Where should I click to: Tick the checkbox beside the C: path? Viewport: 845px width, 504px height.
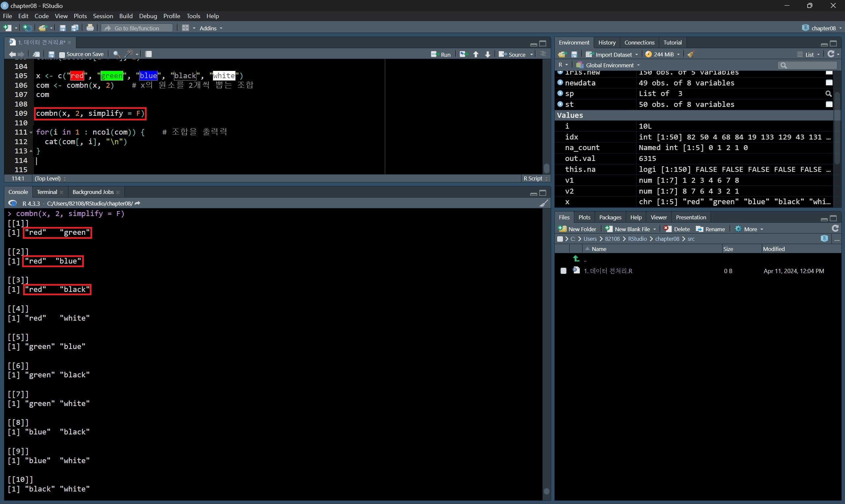560,239
